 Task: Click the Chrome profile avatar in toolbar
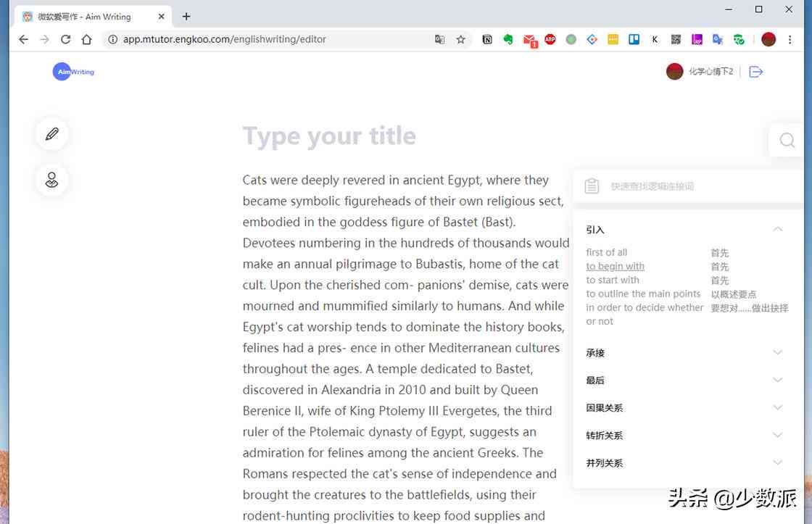point(768,39)
